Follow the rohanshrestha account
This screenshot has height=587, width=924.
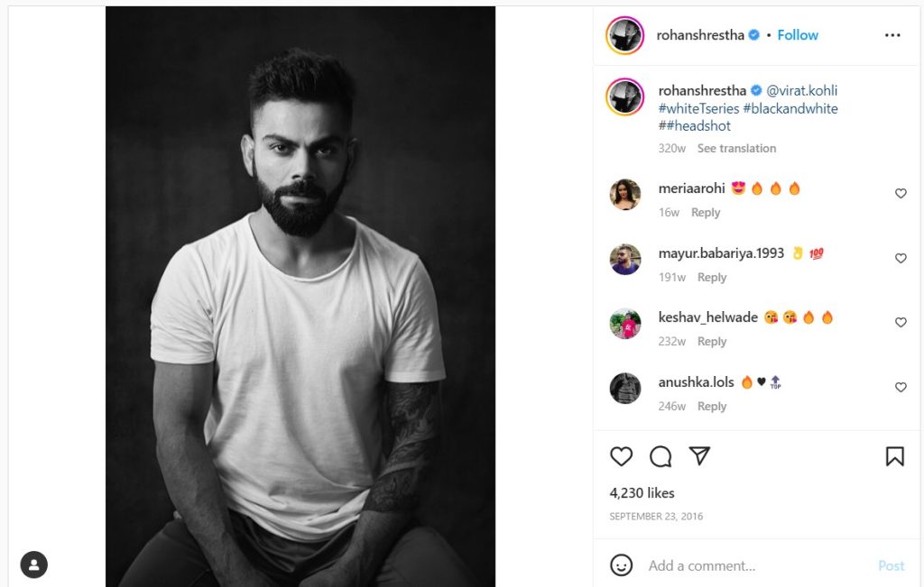798,35
